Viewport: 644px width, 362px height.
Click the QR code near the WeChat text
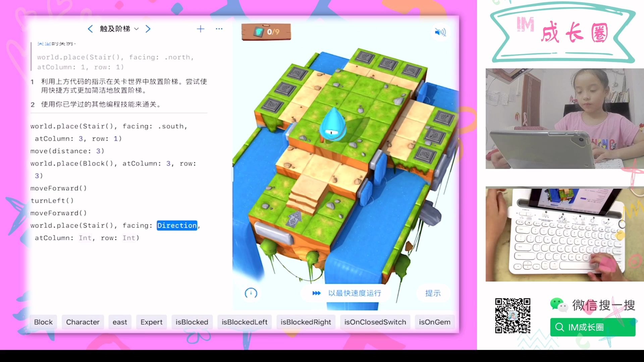pyautogui.click(x=513, y=316)
